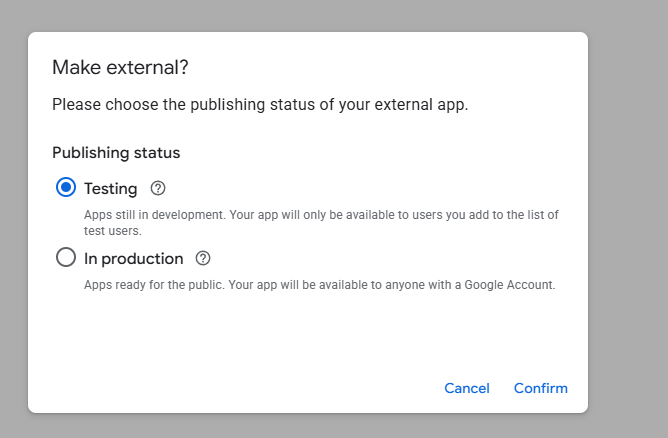
Task: Click the 'Publishing status' heading
Action: (116, 153)
